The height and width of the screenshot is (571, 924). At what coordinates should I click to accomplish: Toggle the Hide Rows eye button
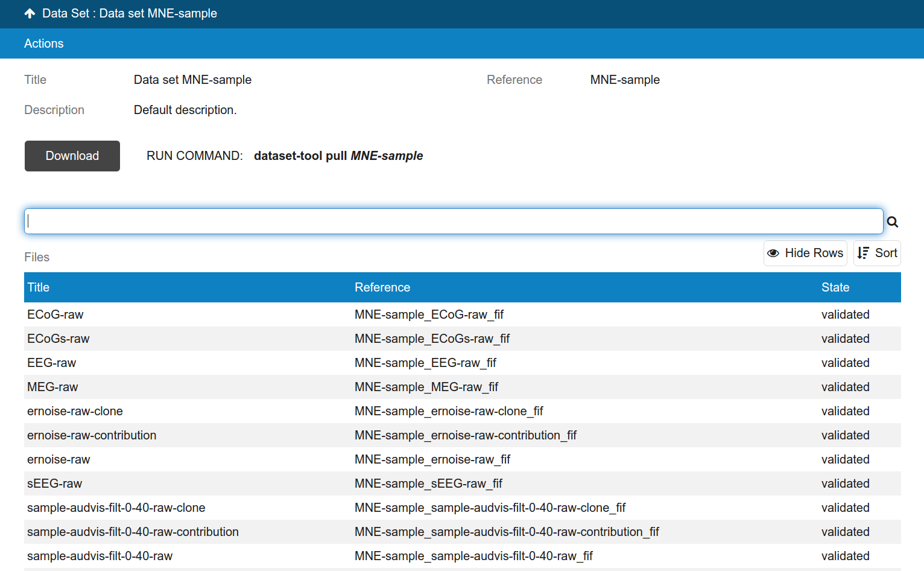pyautogui.click(x=805, y=253)
